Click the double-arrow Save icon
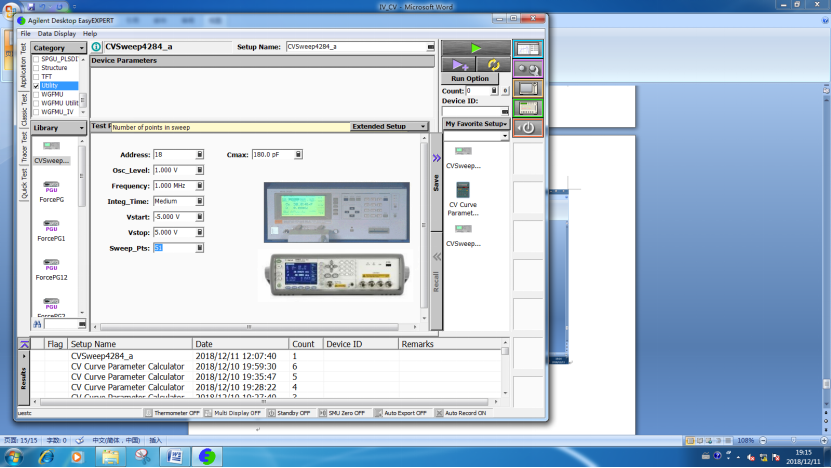Viewport: 831px width, 468px height. point(436,158)
